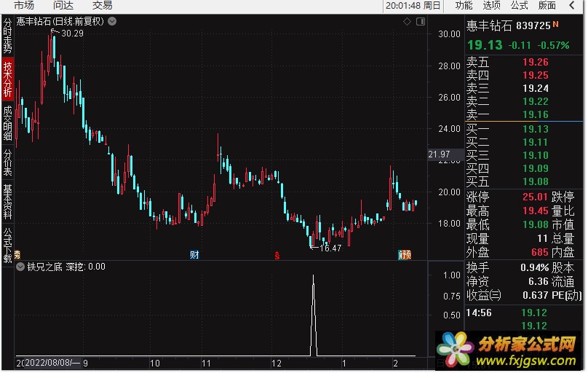Image resolution: width=588 pixels, height=373 pixels.
Task: Select the 技术分析 sidebar tab
Action: pos(7,79)
